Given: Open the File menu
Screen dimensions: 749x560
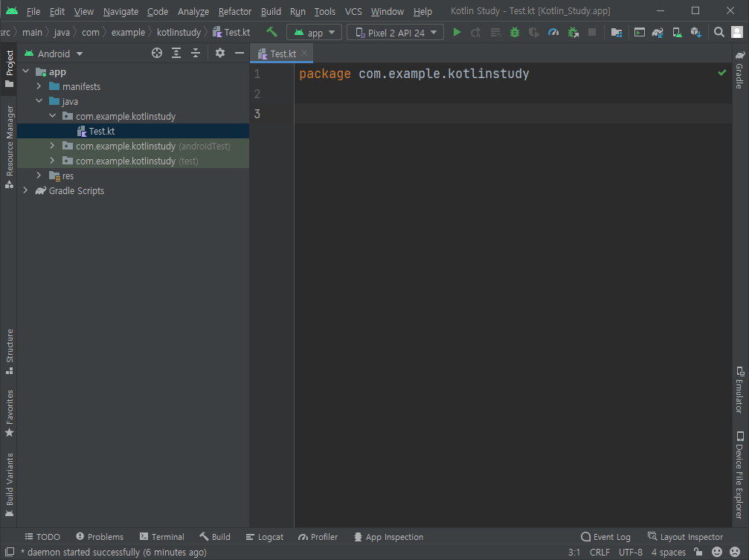Looking at the screenshot, I should coord(33,11).
